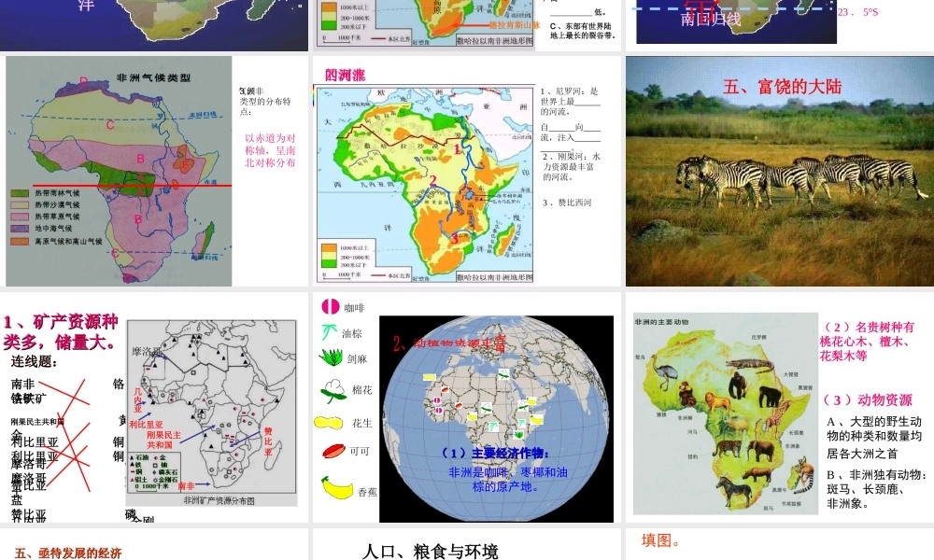Click the oil palm (油棕) icon

click(x=330, y=332)
